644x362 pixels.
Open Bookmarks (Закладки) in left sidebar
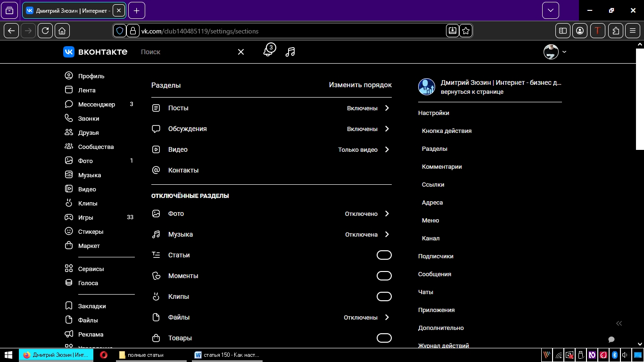[x=92, y=306]
